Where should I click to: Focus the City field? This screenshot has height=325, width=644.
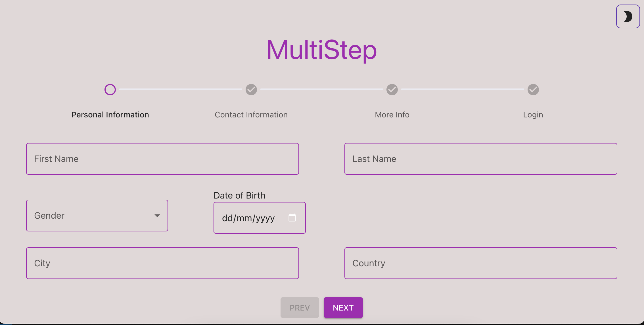coord(162,263)
